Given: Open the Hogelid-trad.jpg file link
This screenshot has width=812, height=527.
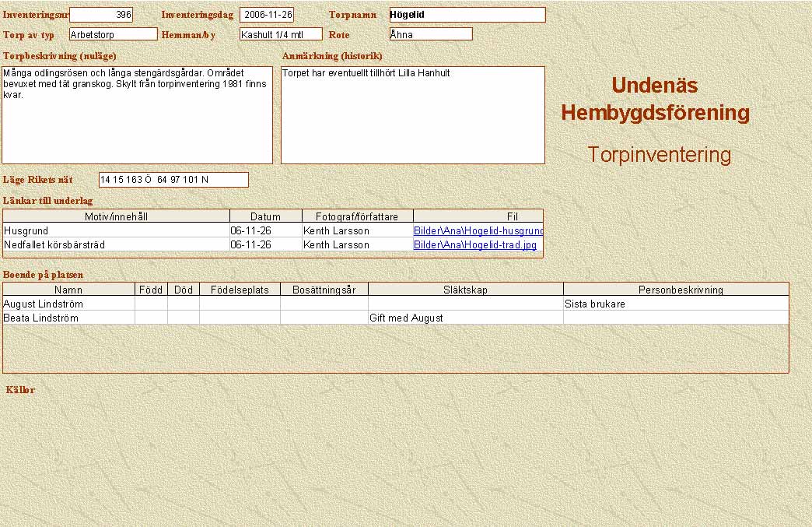Looking at the screenshot, I should click(x=474, y=245).
